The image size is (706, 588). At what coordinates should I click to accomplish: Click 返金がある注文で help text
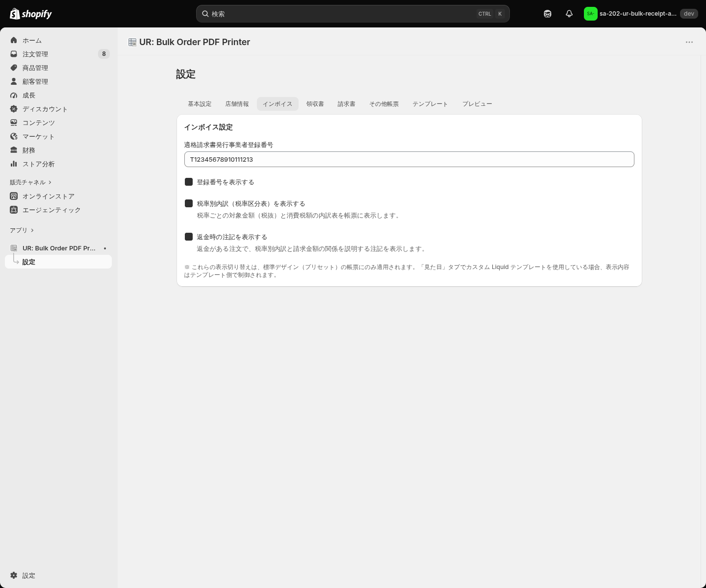(312, 248)
